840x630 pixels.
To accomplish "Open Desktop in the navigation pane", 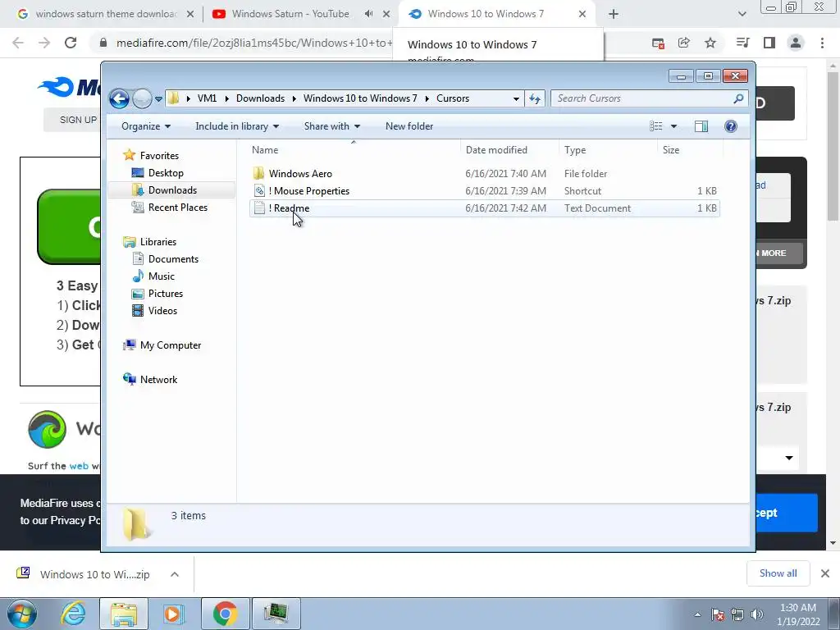I will coord(166,173).
